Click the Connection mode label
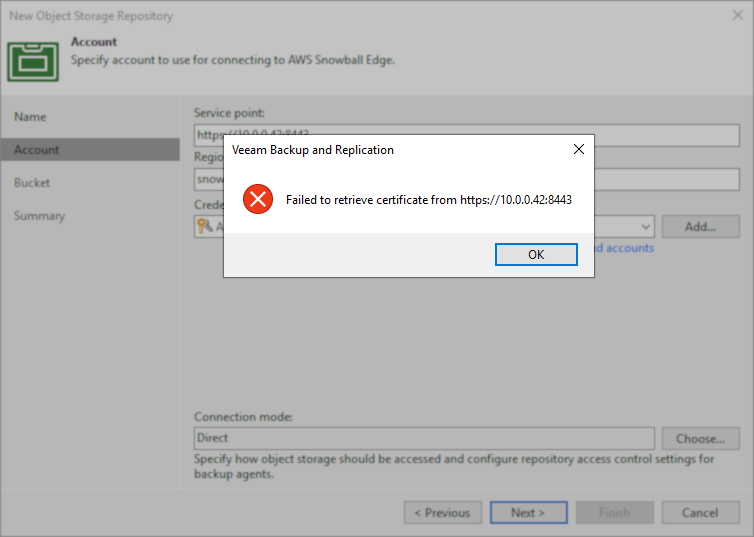Screen dimensions: 754x537 point(243,416)
